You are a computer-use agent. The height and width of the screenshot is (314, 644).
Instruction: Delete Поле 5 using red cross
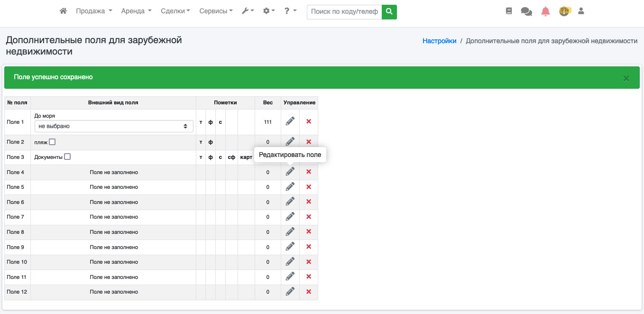tap(309, 187)
